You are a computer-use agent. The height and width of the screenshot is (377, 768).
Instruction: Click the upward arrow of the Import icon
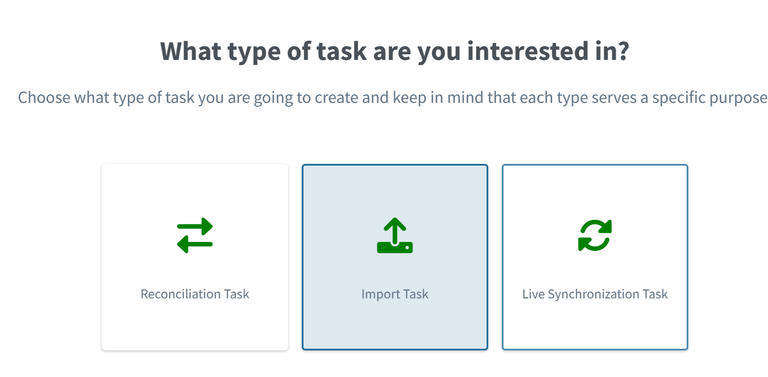click(x=395, y=229)
